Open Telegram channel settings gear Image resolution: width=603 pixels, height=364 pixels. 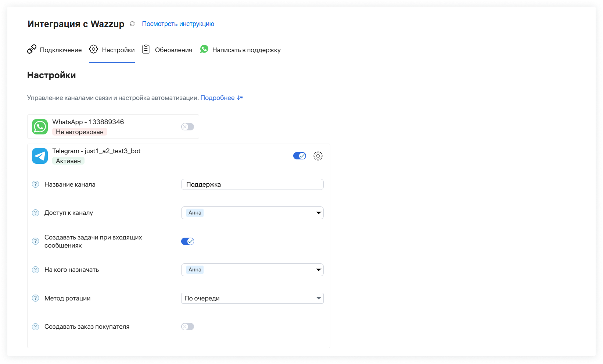point(318,156)
